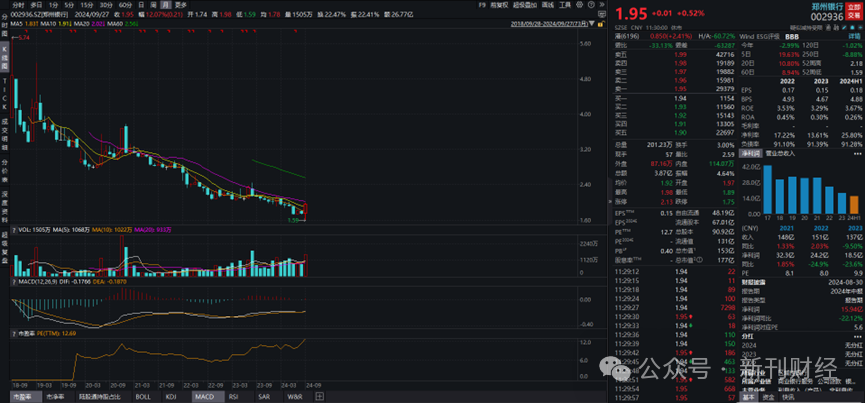Expand 更多 timeframe options
The image size is (865, 403).
(x=179, y=5)
